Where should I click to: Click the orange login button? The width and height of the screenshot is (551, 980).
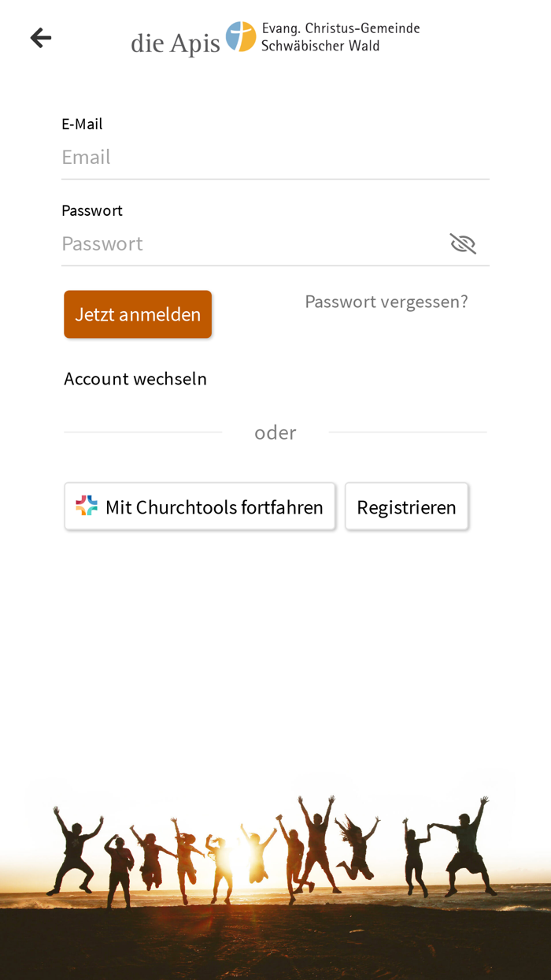138,314
